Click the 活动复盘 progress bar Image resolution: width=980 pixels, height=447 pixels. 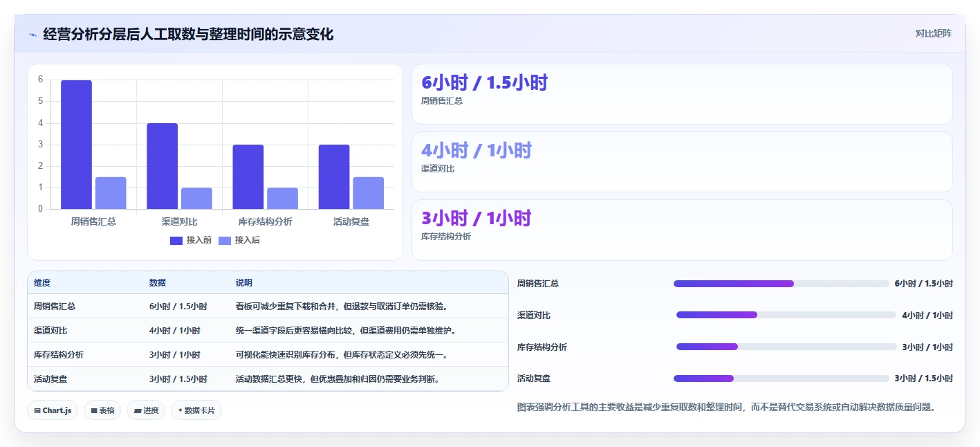coord(782,378)
